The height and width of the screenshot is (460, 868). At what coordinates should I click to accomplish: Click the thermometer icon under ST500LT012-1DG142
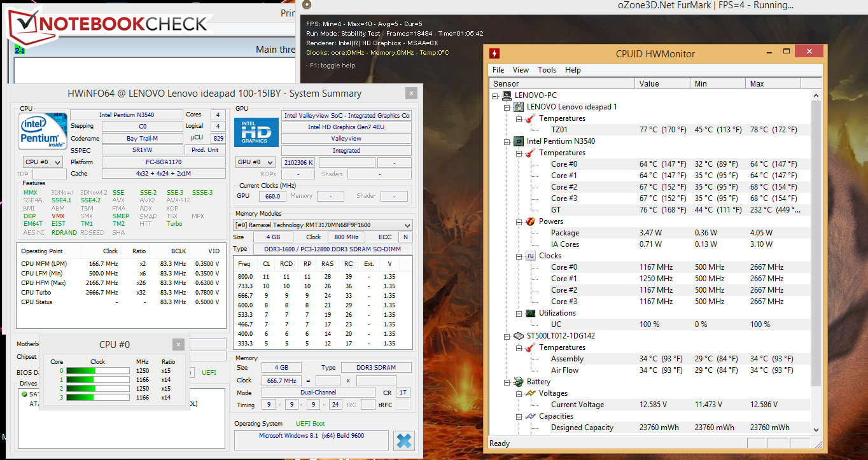click(531, 347)
